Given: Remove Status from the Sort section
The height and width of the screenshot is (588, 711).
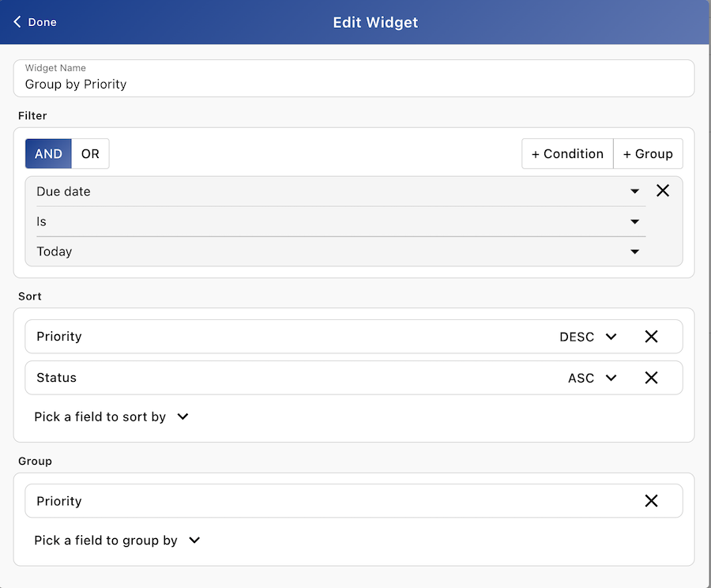Looking at the screenshot, I should click(652, 377).
